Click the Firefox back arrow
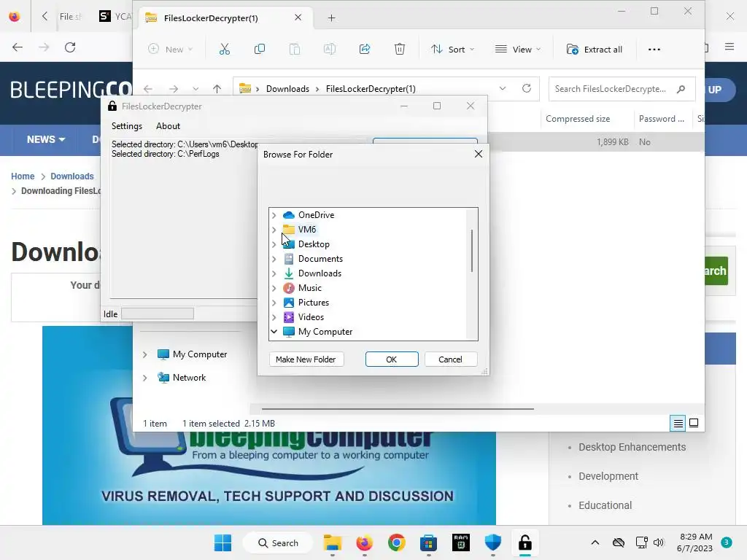The height and width of the screenshot is (560, 747). pos(18,47)
